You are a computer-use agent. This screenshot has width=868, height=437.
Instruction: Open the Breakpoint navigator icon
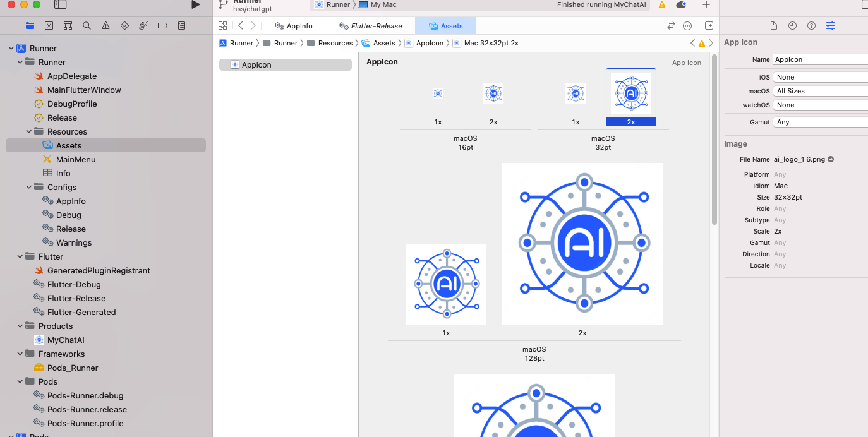162,26
